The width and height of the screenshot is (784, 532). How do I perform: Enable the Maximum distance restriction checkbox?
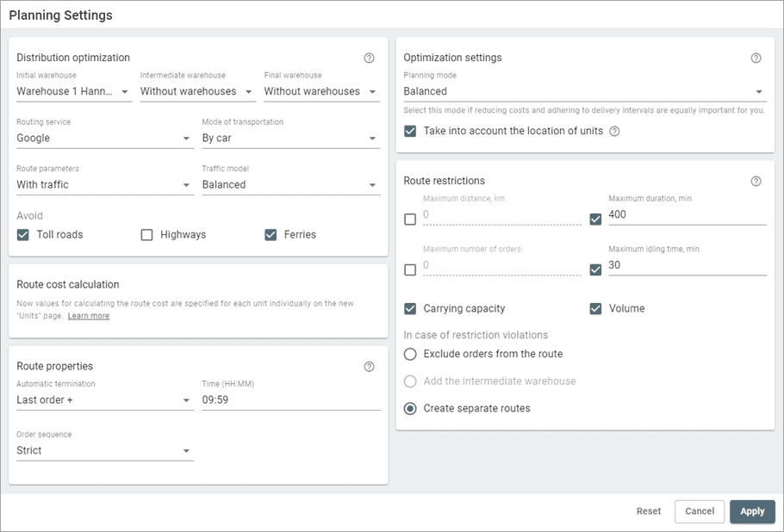tap(410, 220)
